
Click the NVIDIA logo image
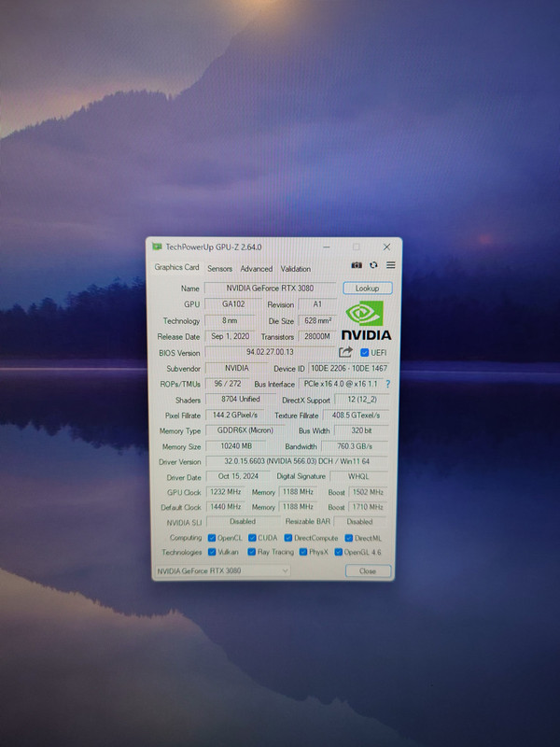[x=366, y=320]
